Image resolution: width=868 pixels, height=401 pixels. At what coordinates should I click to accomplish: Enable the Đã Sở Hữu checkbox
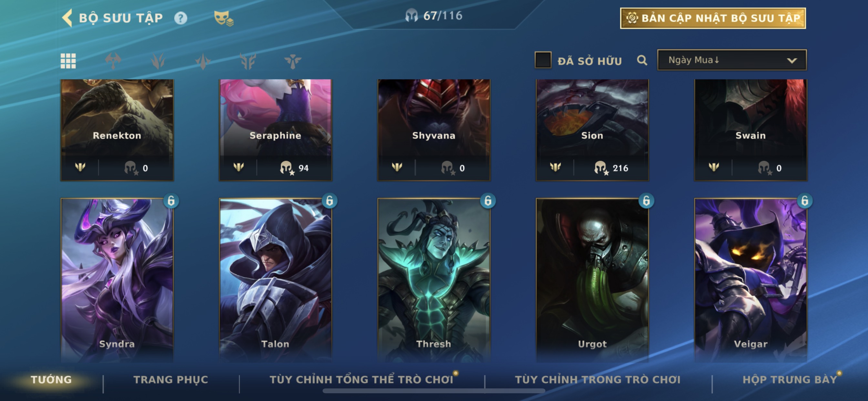pyautogui.click(x=543, y=60)
